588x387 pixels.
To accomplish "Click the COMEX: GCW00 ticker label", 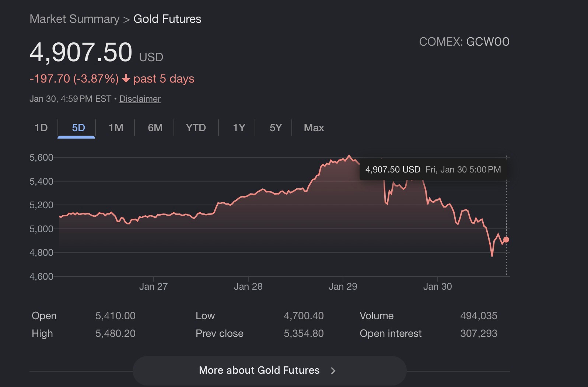I will (x=464, y=42).
